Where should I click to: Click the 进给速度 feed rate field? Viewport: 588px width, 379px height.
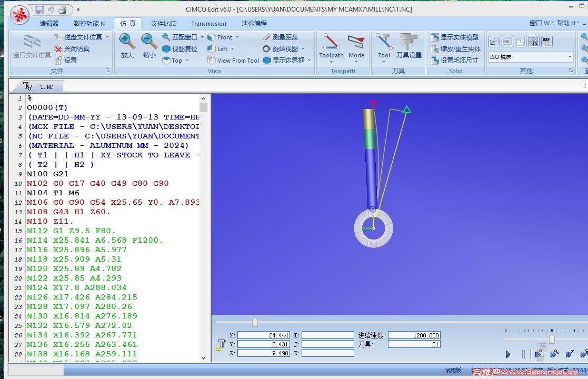tap(414, 335)
